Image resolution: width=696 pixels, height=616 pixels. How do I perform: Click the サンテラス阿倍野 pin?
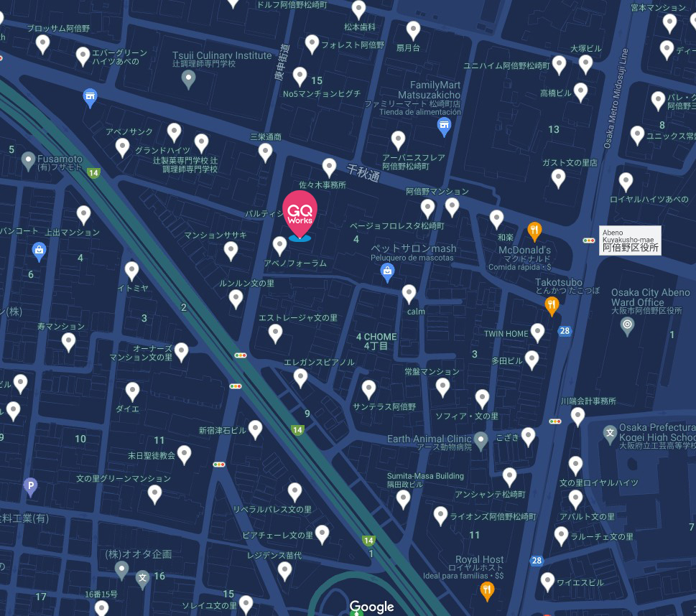point(369,390)
